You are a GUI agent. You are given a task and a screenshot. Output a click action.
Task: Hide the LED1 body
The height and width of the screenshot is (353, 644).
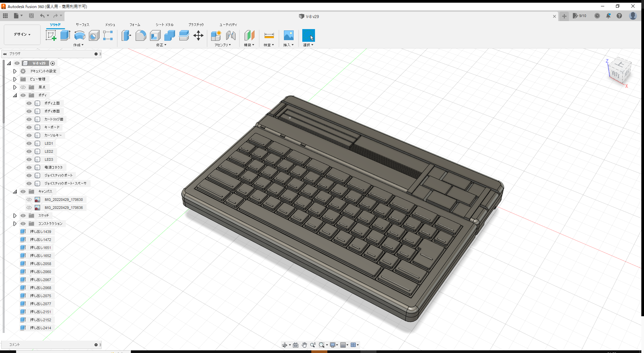click(29, 143)
